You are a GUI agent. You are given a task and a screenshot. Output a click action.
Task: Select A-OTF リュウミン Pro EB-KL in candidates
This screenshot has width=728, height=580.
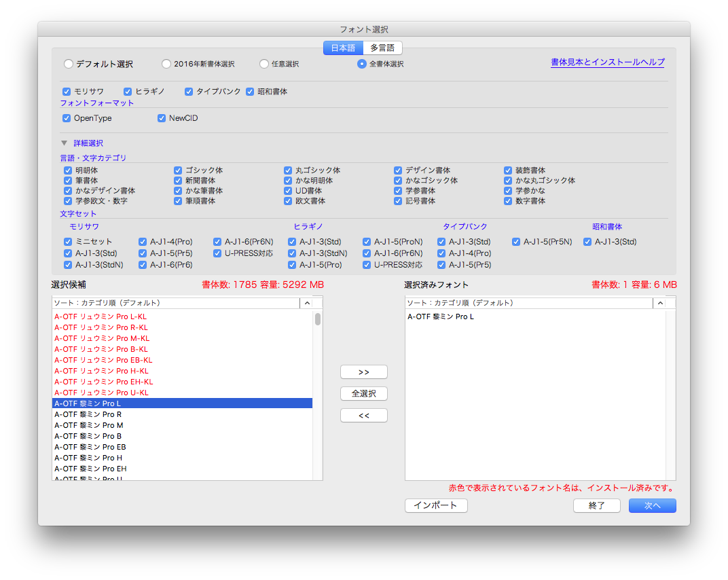[183, 361]
